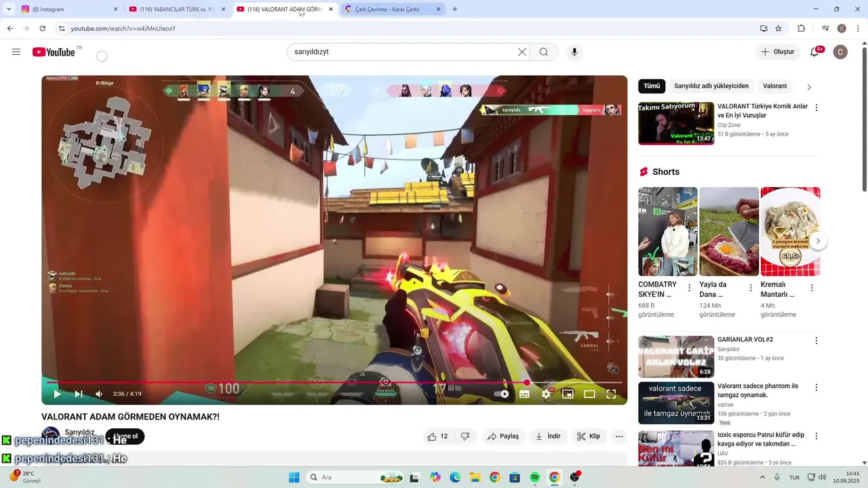Dislike the video
Image resolution: width=868 pixels, height=488 pixels.
pyautogui.click(x=465, y=436)
